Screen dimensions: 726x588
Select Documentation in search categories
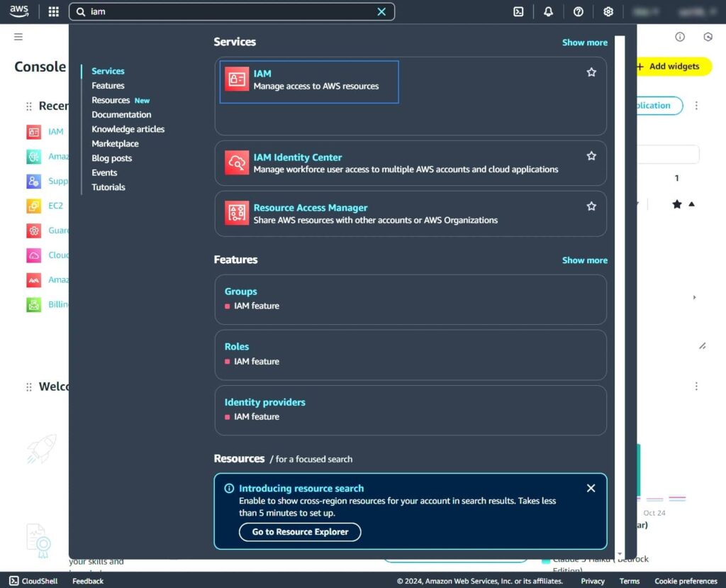(x=121, y=114)
